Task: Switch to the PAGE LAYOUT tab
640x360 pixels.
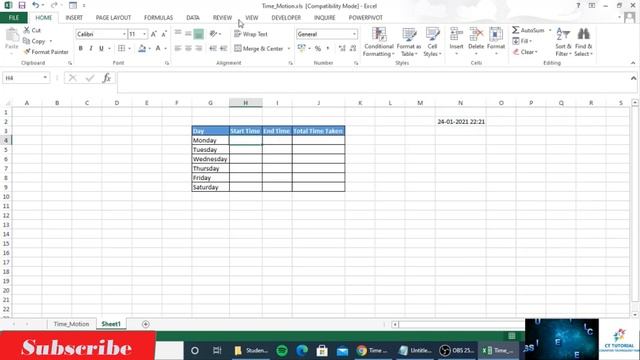Action: pos(113,18)
